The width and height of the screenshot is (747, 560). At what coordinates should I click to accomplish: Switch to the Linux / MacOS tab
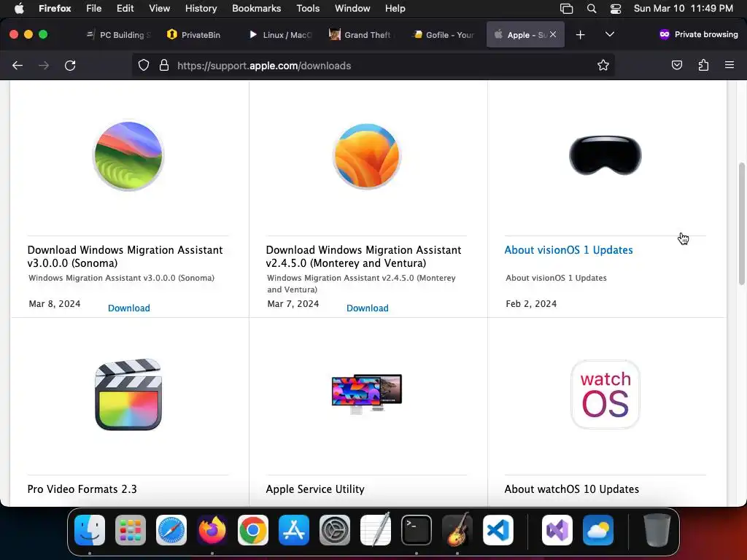pyautogui.click(x=280, y=35)
